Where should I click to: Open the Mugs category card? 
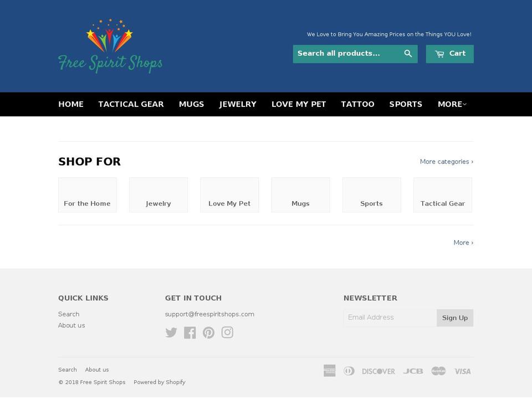pyautogui.click(x=300, y=195)
